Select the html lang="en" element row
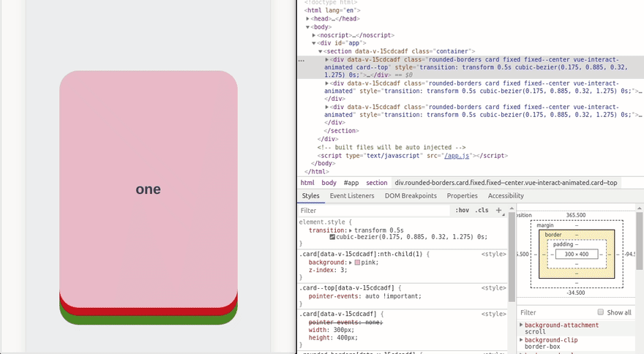The image size is (644, 354). 332,10
